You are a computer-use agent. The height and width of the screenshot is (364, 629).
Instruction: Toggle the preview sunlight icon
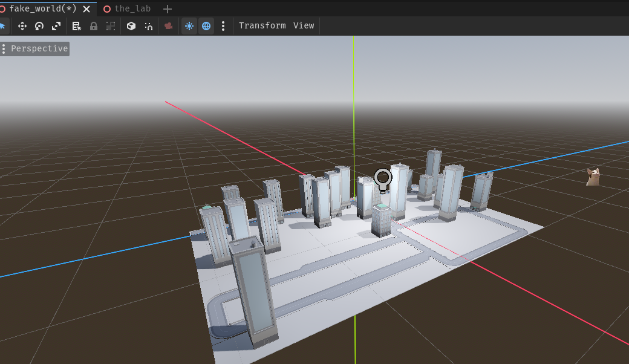189,26
